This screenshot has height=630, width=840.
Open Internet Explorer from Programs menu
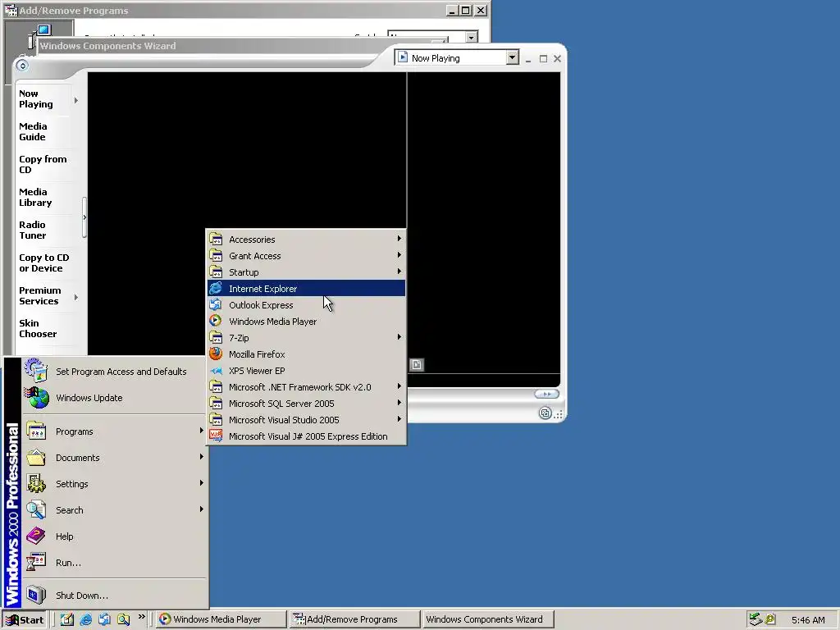click(x=306, y=288)
